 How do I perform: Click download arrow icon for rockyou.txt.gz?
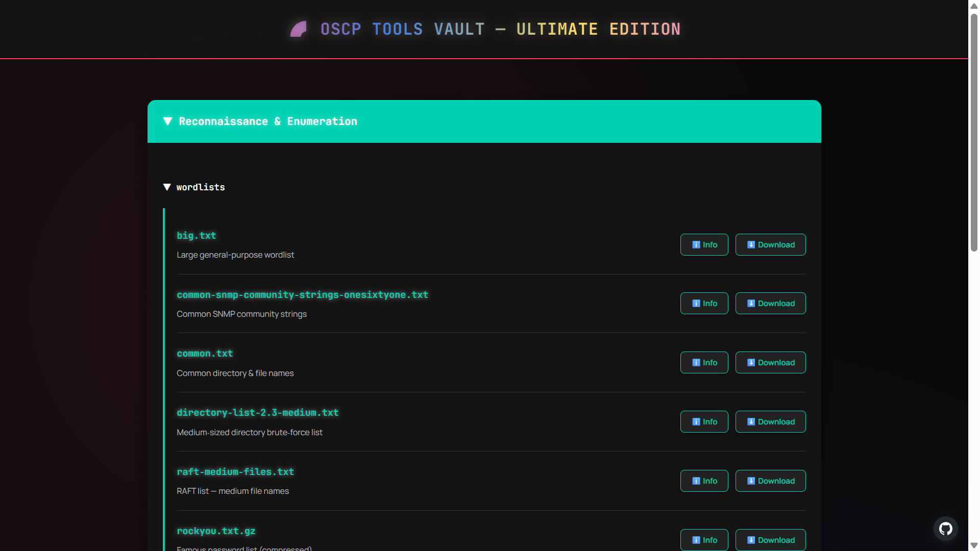click(751, 540)
